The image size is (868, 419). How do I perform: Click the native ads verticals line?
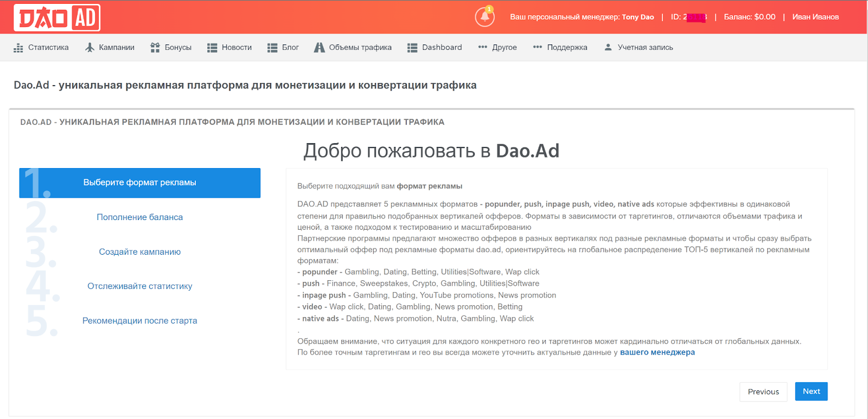pyautogui.click(x=416, y=319)
